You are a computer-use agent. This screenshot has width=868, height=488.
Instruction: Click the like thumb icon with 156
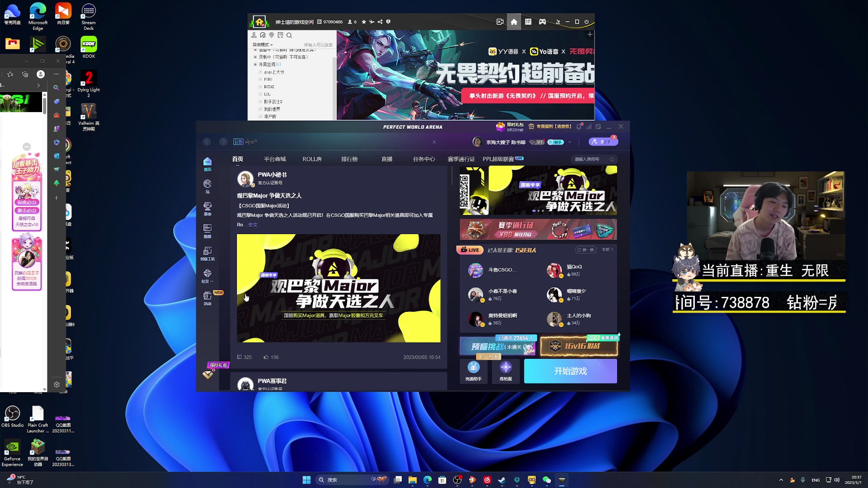[266, 357]
